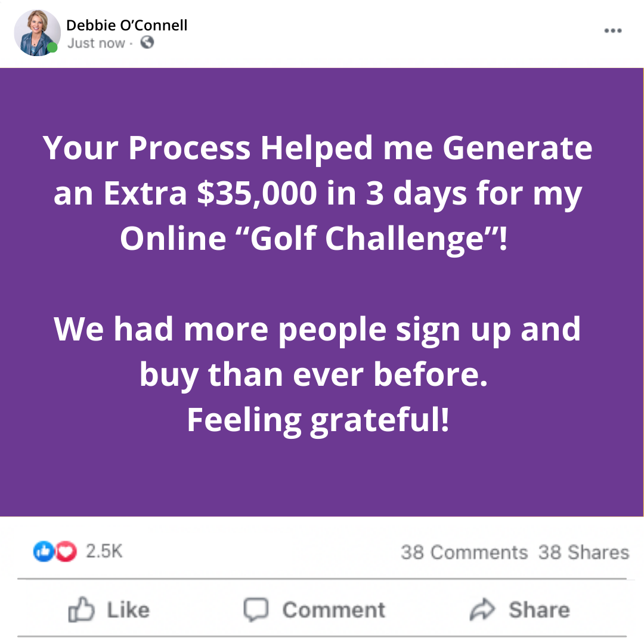The image size is (644, 644).
Task: View the 2.5K reactions list
Action: click(x=104, y=551)
